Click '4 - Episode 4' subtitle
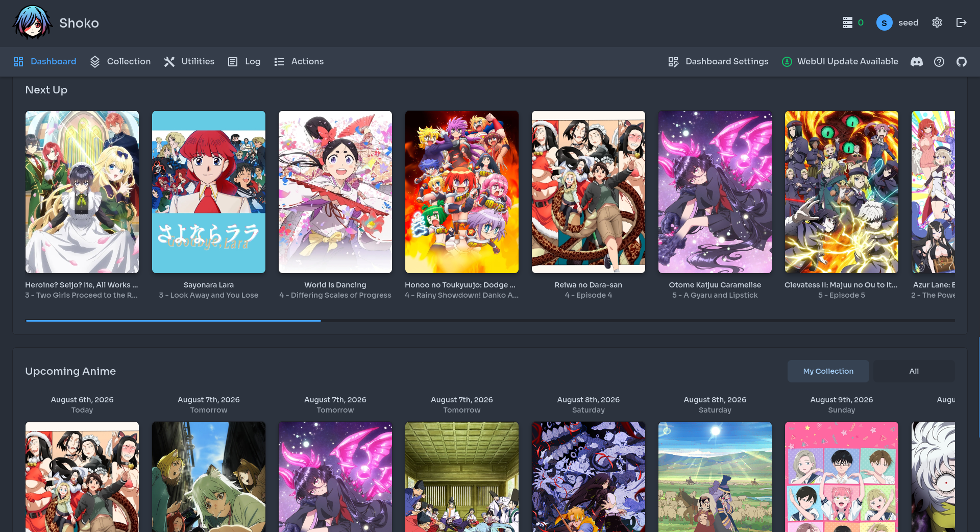This screenshot has height=532, width=980. 589,295
